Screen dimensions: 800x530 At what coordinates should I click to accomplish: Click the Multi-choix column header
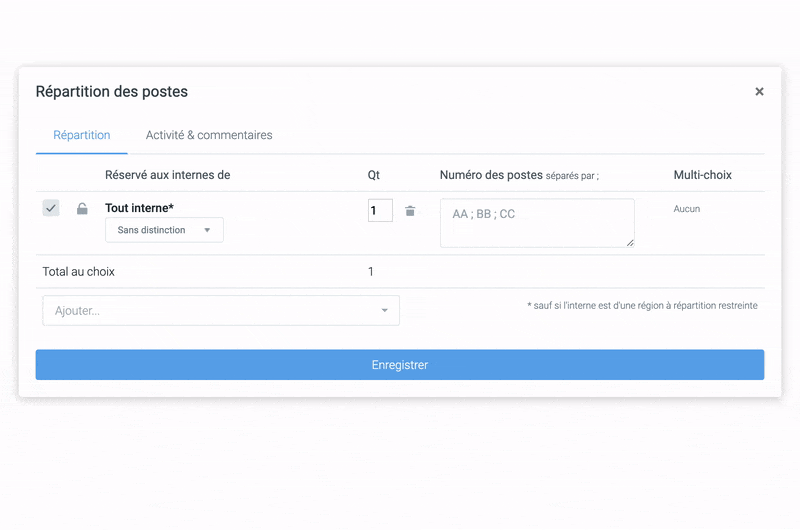coord(702,175)
